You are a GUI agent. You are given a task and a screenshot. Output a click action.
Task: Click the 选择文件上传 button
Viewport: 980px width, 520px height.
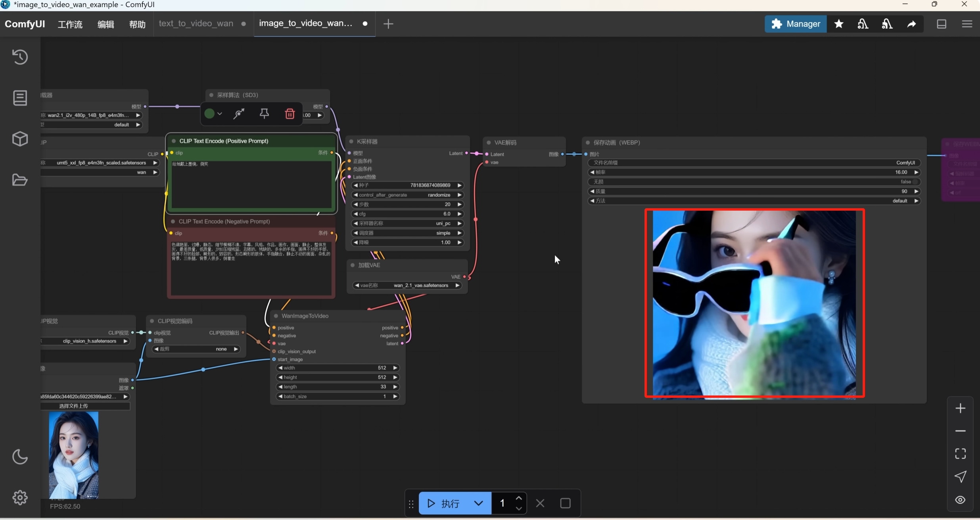85,406
